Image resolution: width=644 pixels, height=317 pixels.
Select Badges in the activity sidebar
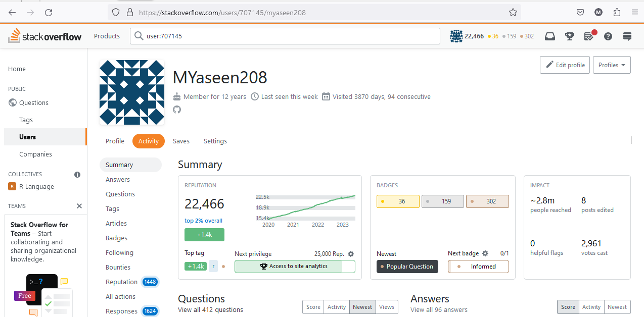[116, 238]
